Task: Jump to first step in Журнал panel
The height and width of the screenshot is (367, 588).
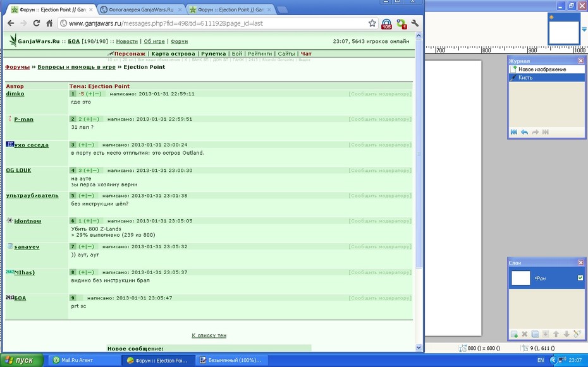Action: click(x=514, y=132)
